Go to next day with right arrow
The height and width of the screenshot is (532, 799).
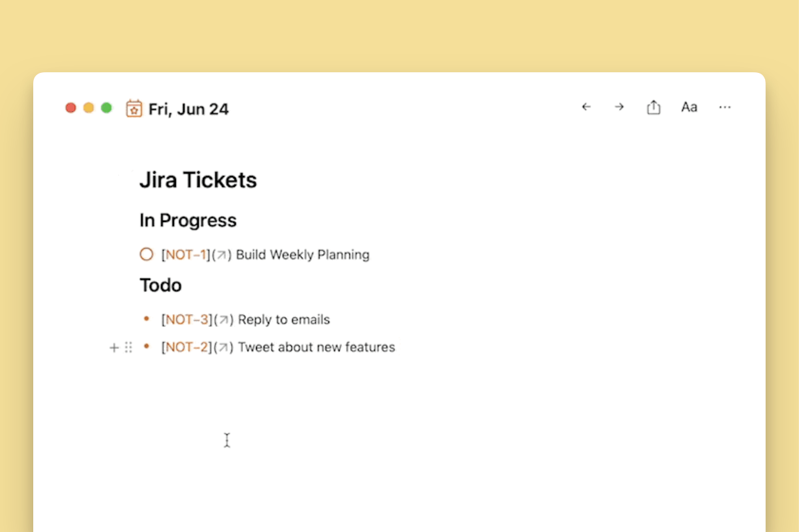619,107
